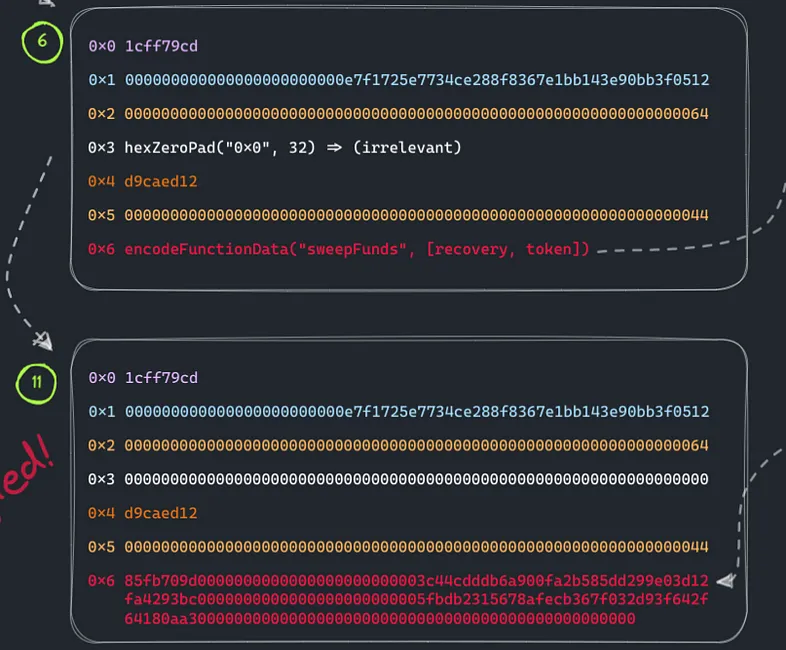Click the all-zero 0x3 word in lower box

click(x=416, y=480)
